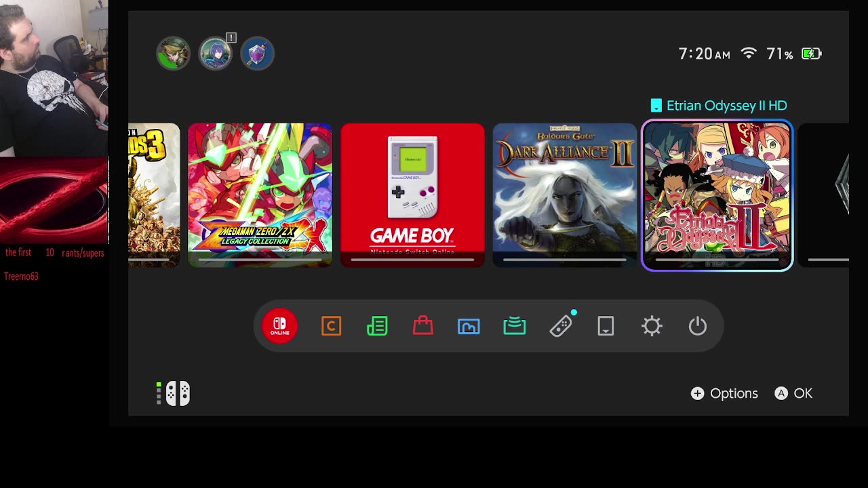
Task: Launch Mega Man Zero/ZX Legacy Collection tile
Action: pyautogui.click(x=260, y=195)
